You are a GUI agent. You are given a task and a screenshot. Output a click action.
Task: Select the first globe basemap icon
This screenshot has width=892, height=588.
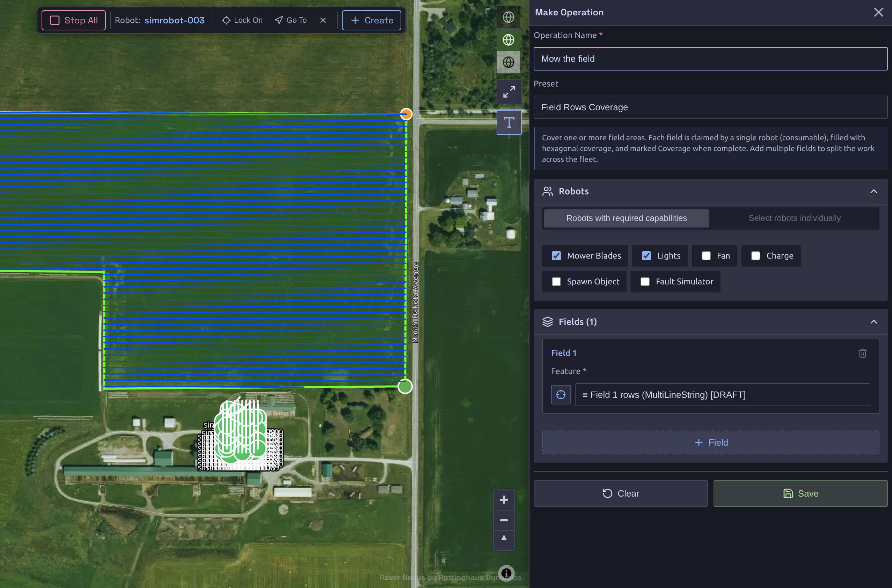[509, 17]
